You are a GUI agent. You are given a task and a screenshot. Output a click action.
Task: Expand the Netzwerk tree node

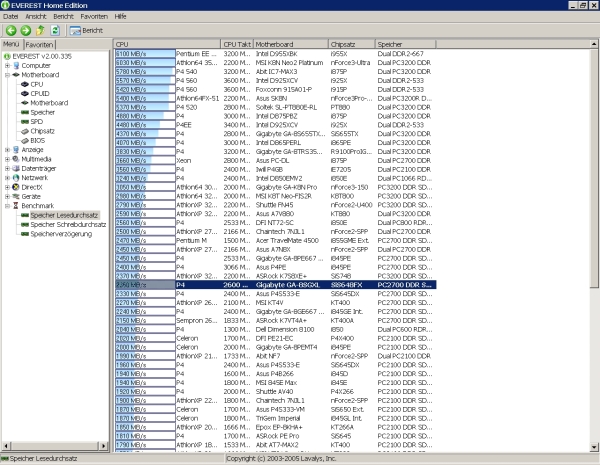(7, 178)
